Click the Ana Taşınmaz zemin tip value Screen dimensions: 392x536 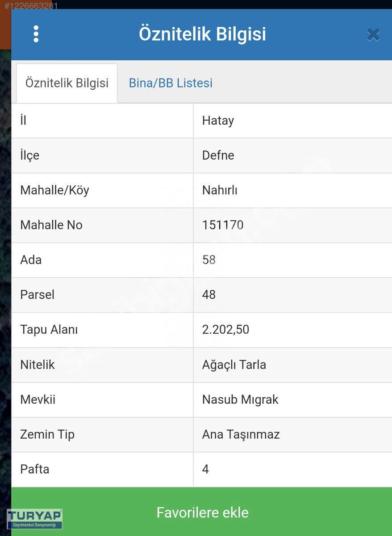click(241, 434)
